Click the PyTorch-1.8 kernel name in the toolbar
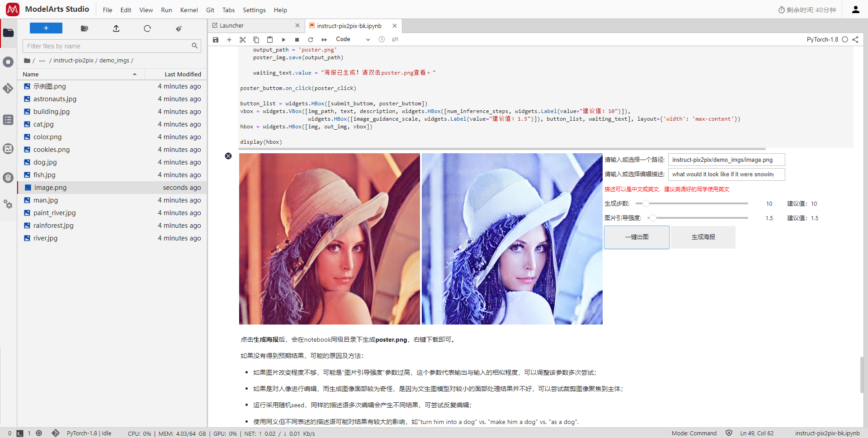This screenshot has width=868, height=438. (822, 39)
